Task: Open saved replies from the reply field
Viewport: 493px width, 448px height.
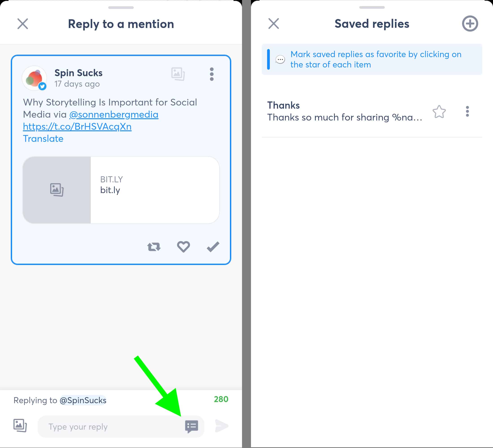Action: [x=191, y=426]
